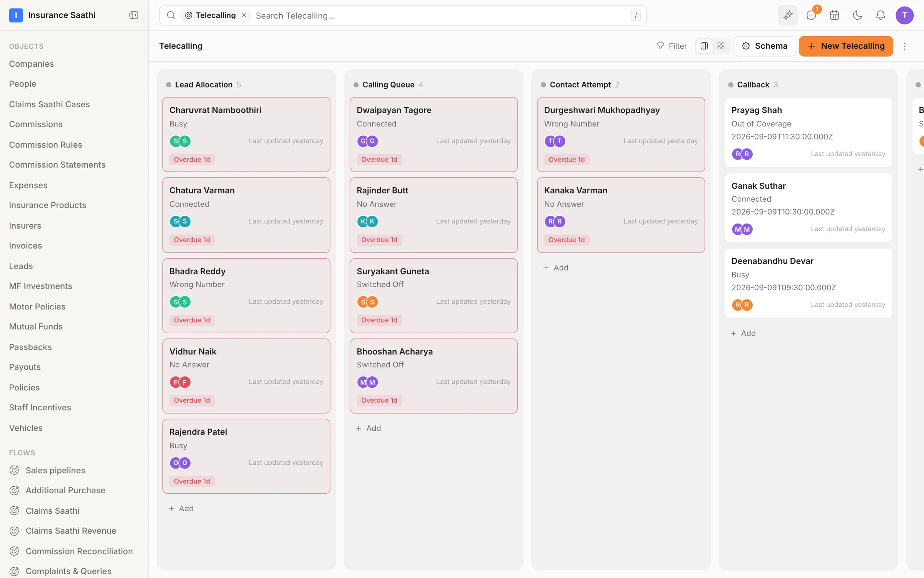Toggle dark mode moon icon
This screenshot has width=924, height=578.
[x=857, y=15]
